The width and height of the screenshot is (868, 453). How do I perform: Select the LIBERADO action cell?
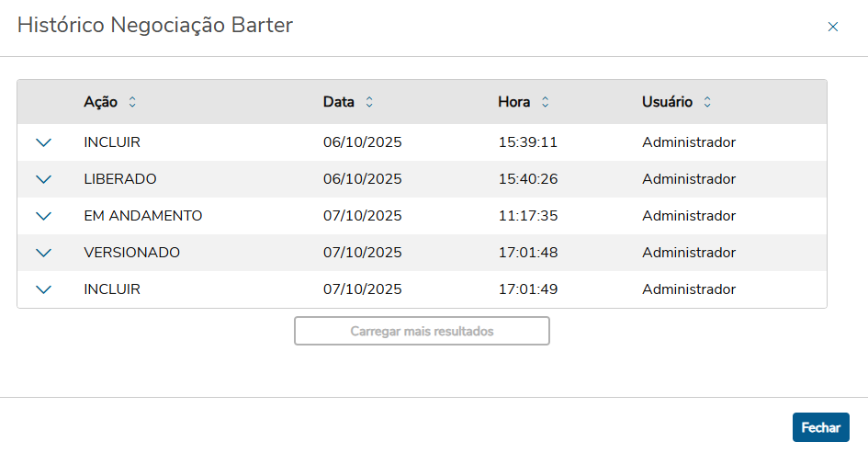point(120,179)
